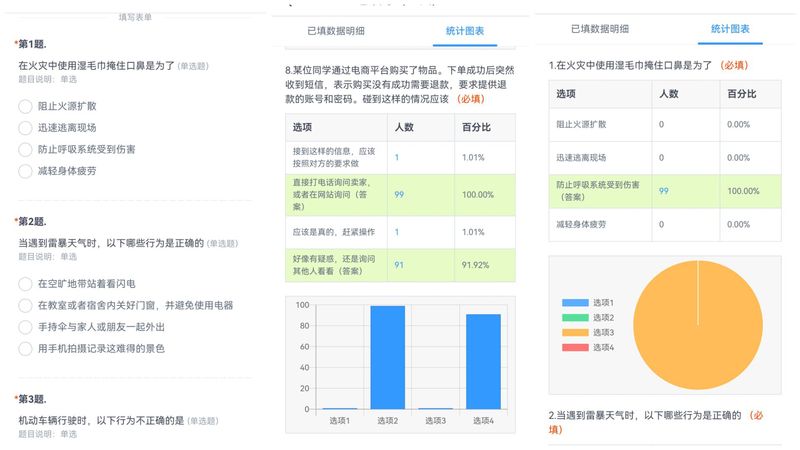Viewport: 800px width, 450px height.
Task: Open respondent count 91 in 好像有疑惑 row
Action: (399, 265)
